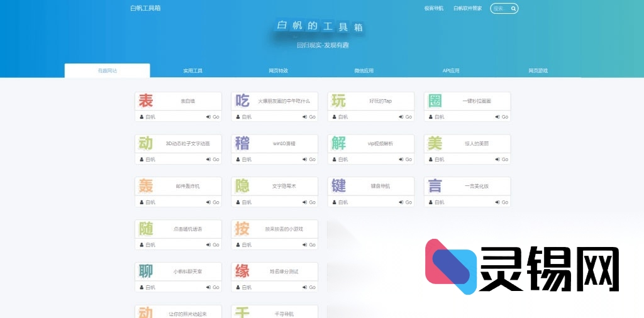Click the 表白墙 title text
This screenshot has width=644, height=318.
[187, 101]
